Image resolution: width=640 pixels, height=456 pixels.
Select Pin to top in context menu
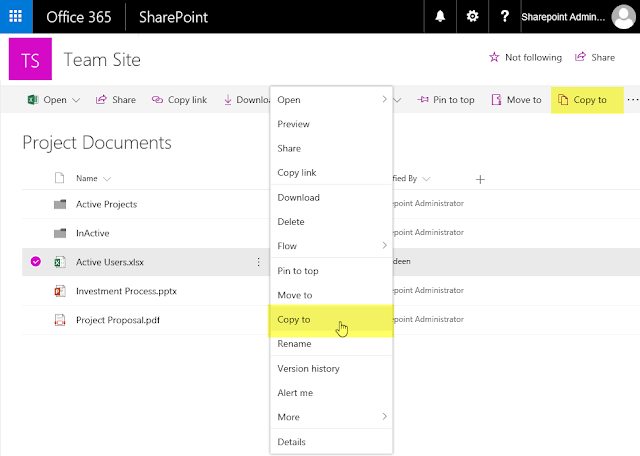point(331,271)
